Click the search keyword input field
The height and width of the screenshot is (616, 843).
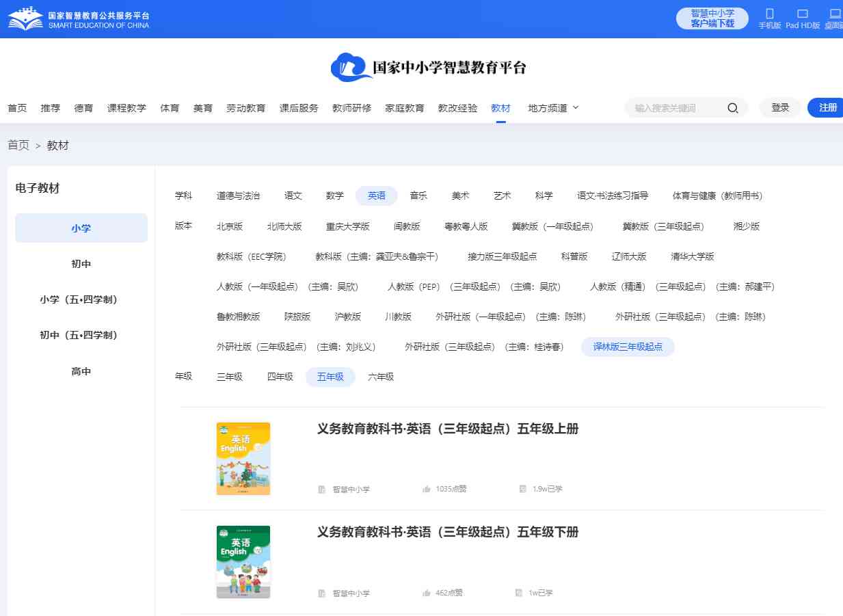coord(677,108)
